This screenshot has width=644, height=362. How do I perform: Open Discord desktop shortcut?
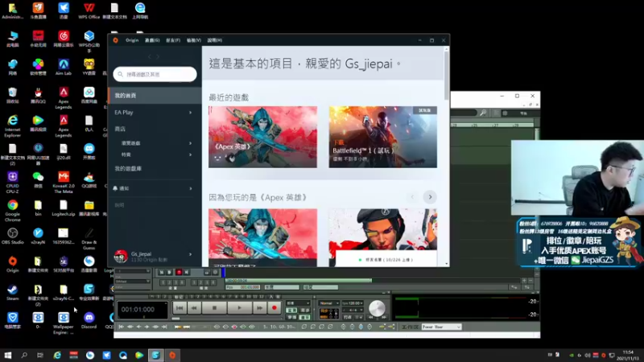(x=89, y=320)
